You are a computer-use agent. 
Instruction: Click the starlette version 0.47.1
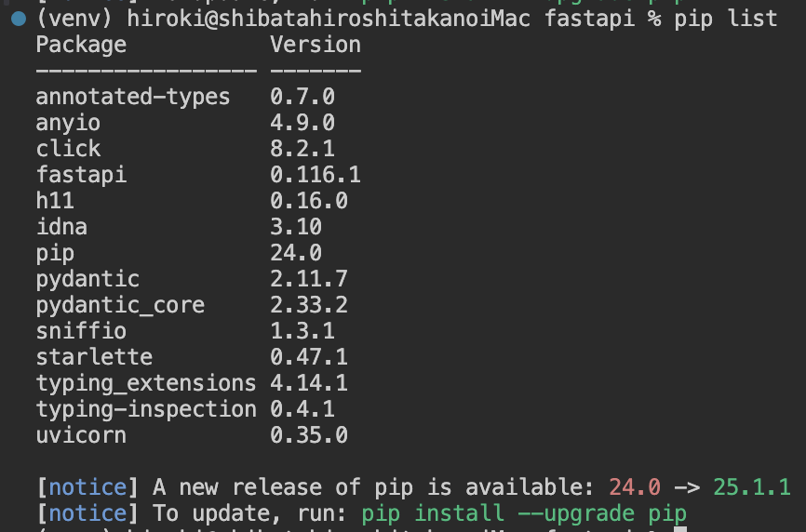tap(309, 357)
